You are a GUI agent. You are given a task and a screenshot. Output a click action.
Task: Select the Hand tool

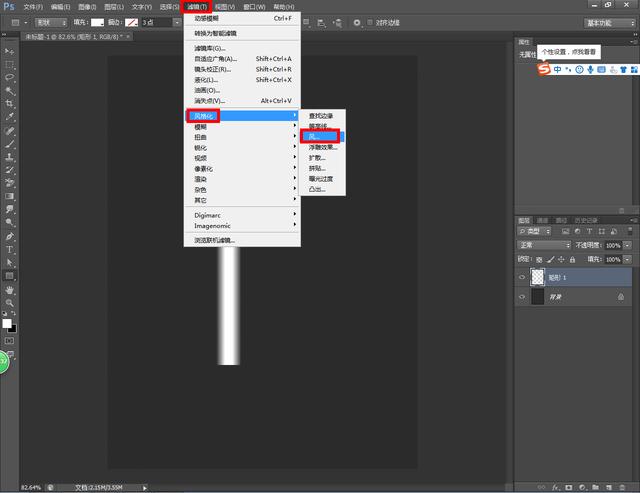point(10,290)
